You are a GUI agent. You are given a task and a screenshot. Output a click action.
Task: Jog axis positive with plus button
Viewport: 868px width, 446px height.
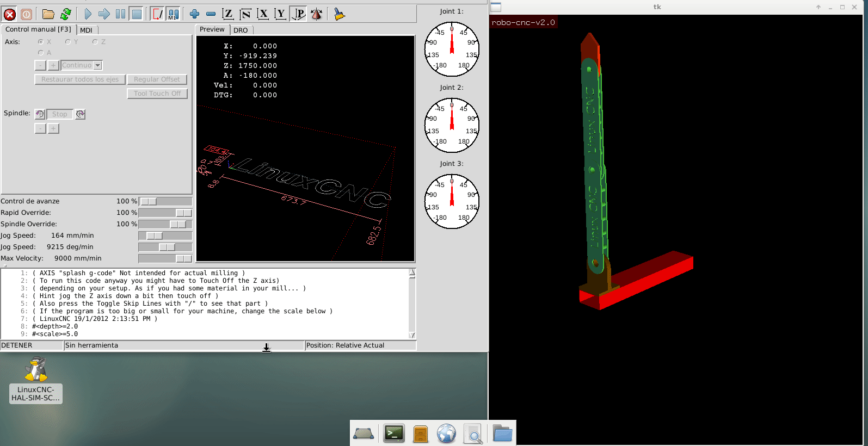pos(53,65)
